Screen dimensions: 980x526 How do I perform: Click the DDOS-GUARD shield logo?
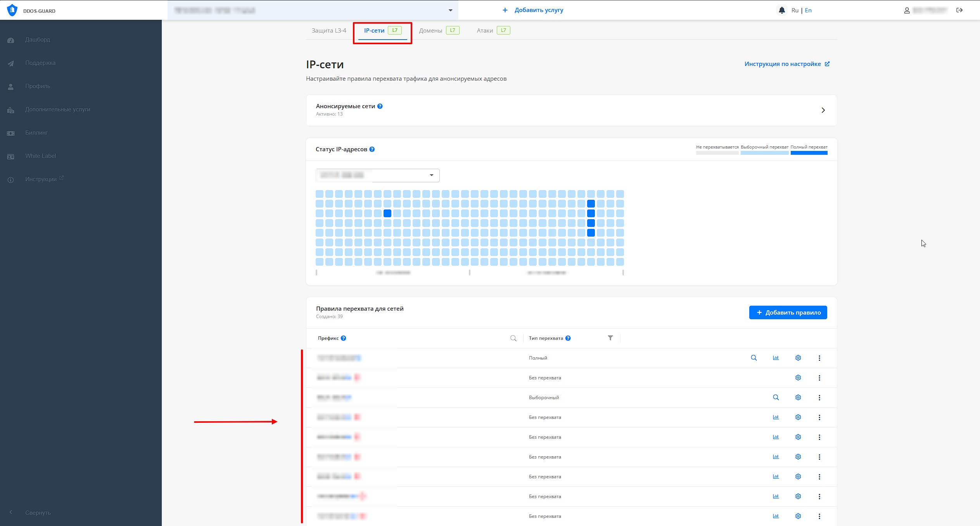pos(12,10)
